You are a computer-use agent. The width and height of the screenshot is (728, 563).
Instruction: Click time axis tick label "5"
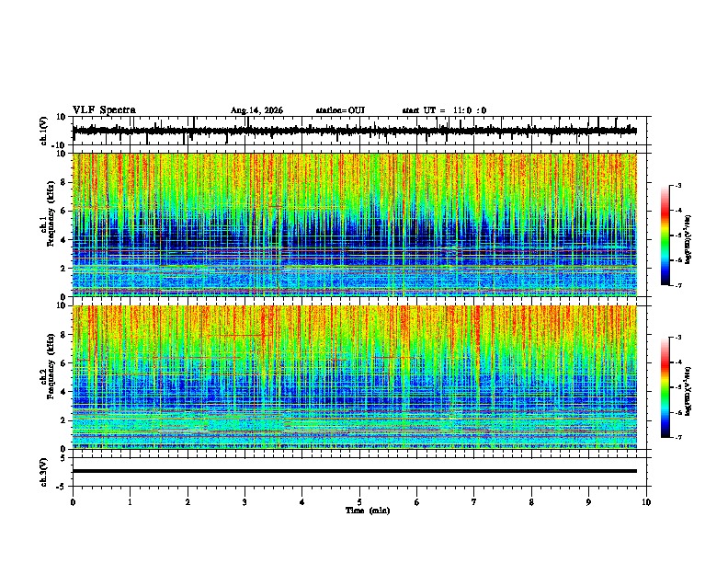(x=359, y=502)
